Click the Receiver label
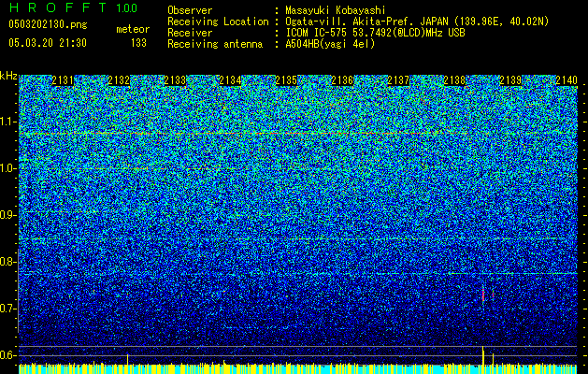588x374 pixels. point(190,33)
